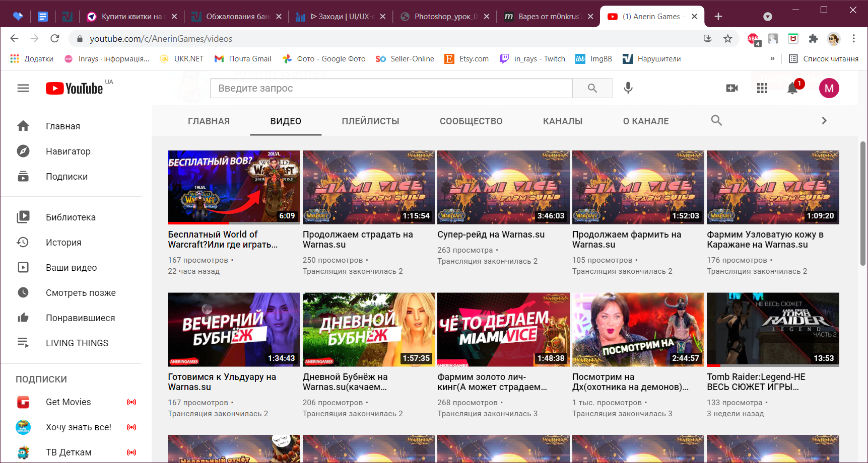This screenshot has width=868, height=463.
Task: Click the Ваши видео icon
Action: pos(23,267)
